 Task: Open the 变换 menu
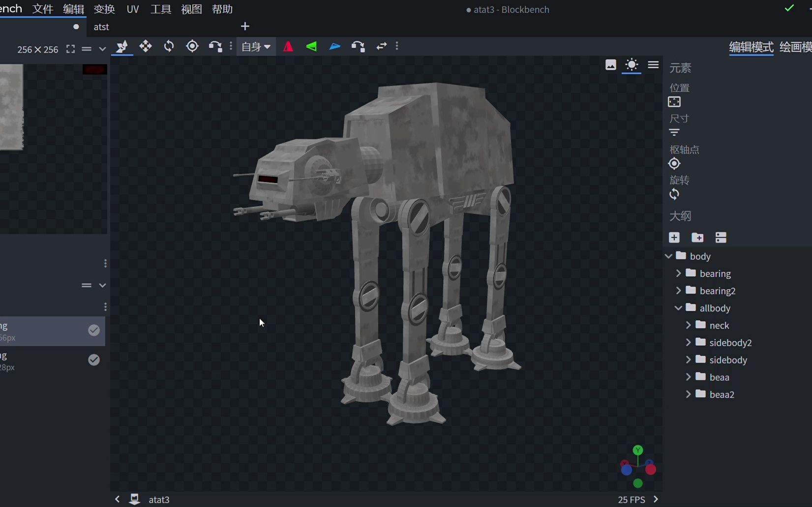click(x=104, y=9)
